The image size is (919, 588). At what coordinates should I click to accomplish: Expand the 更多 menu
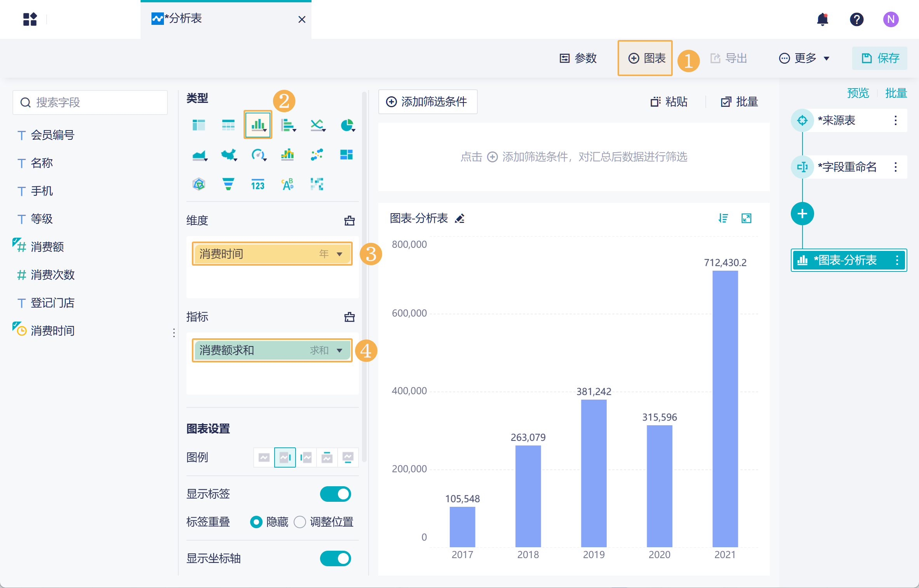805,58
